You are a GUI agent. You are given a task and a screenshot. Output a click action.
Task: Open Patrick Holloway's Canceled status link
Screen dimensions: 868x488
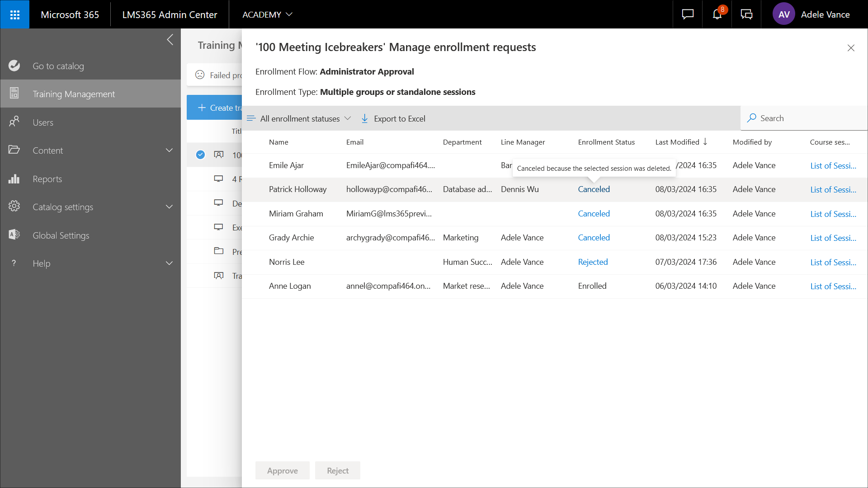tap(594, 189)
